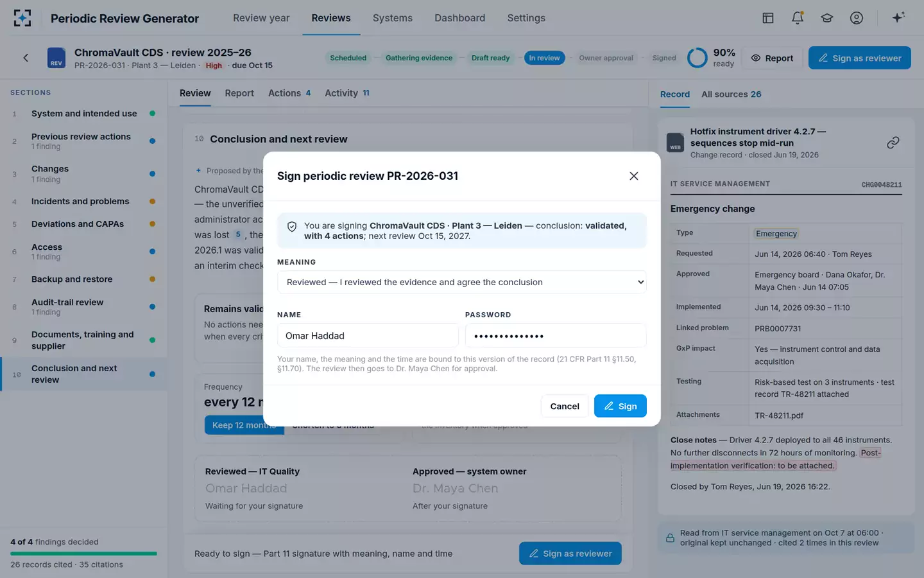Click the REV document icon for ChromaVault CDS

pos(56,58)
